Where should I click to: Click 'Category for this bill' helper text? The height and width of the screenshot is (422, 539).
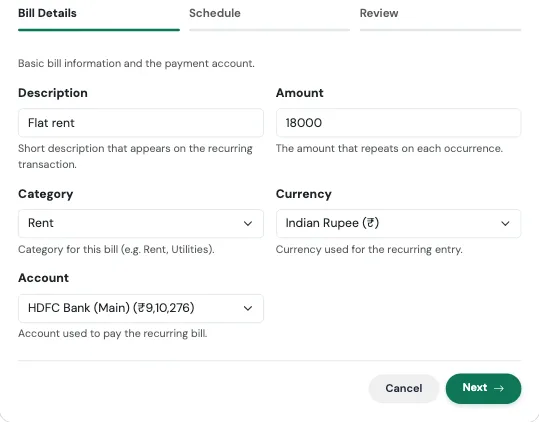(x=116, y=249)
